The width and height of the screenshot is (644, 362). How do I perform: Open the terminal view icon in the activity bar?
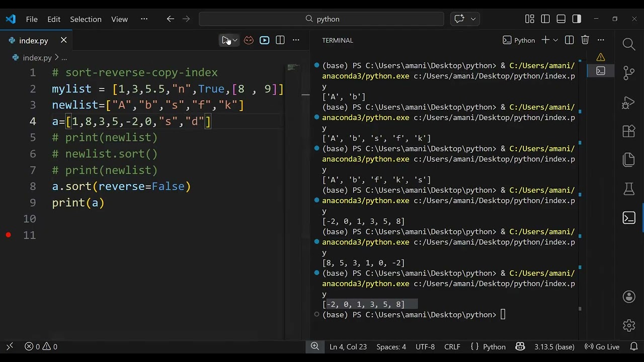point(629,218)
